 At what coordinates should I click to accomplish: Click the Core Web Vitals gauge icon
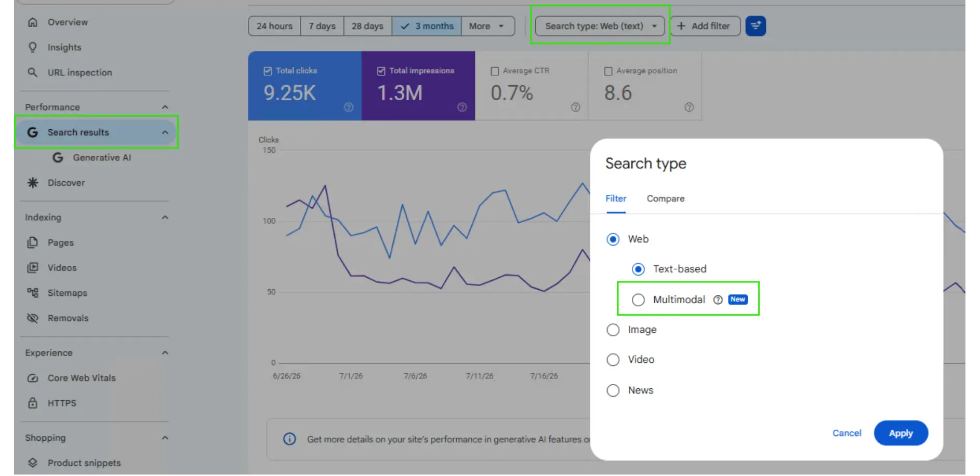point(33,378)
